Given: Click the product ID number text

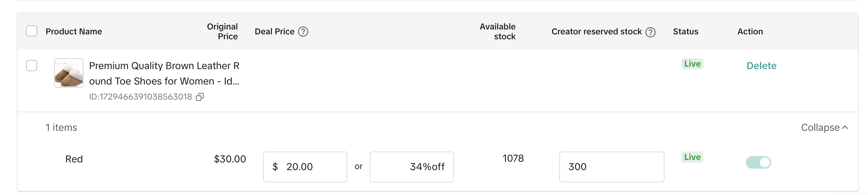Looking at the screenshot, I should coord(140,97).
